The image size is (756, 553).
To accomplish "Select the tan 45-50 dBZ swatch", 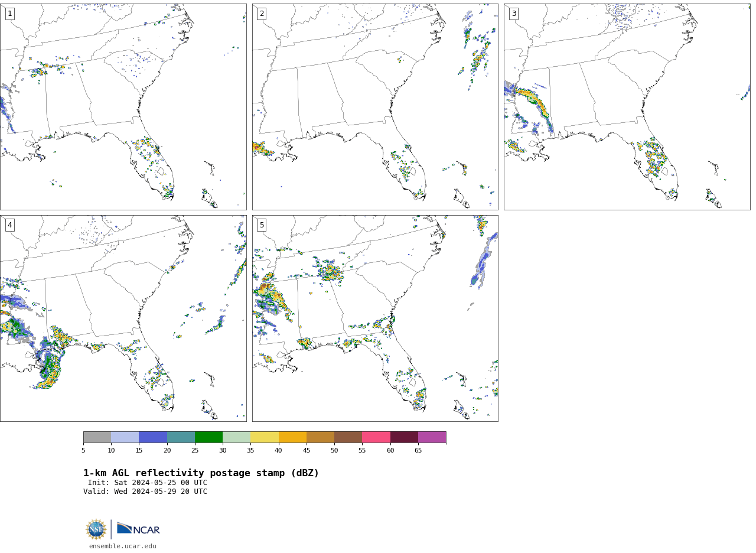I will pyautogui.click(x=320, y=437).
